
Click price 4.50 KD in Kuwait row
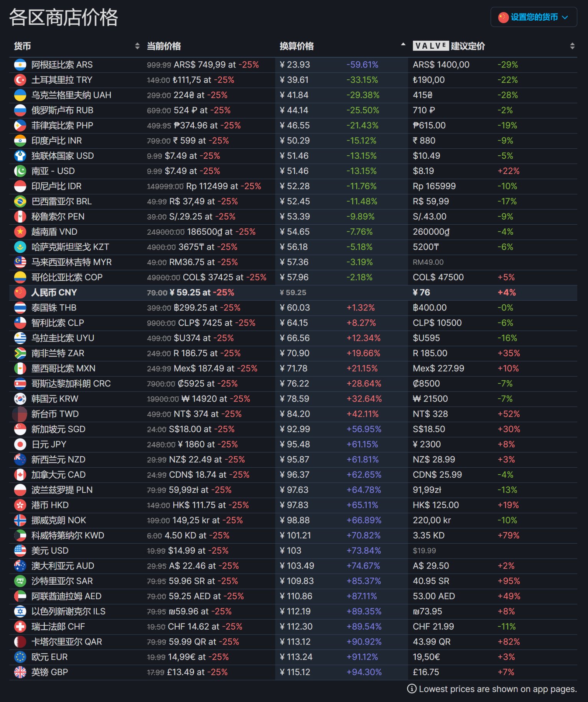(180, 535)
